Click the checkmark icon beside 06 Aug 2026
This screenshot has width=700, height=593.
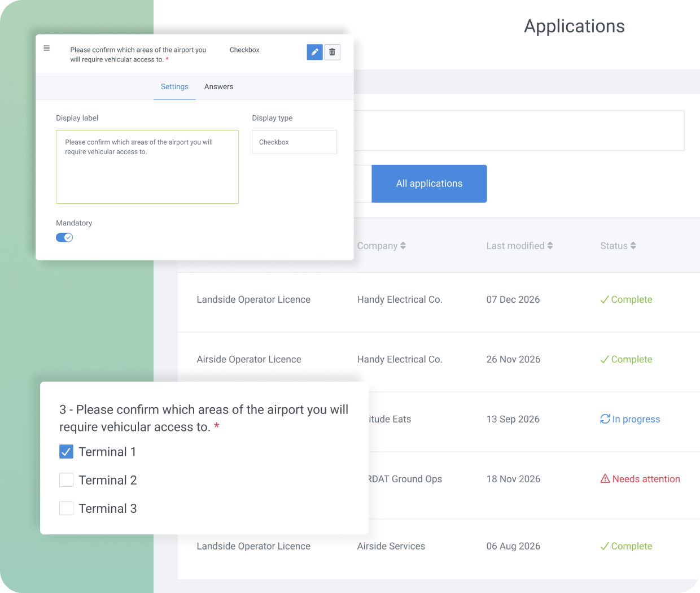(x=605, y=547)
